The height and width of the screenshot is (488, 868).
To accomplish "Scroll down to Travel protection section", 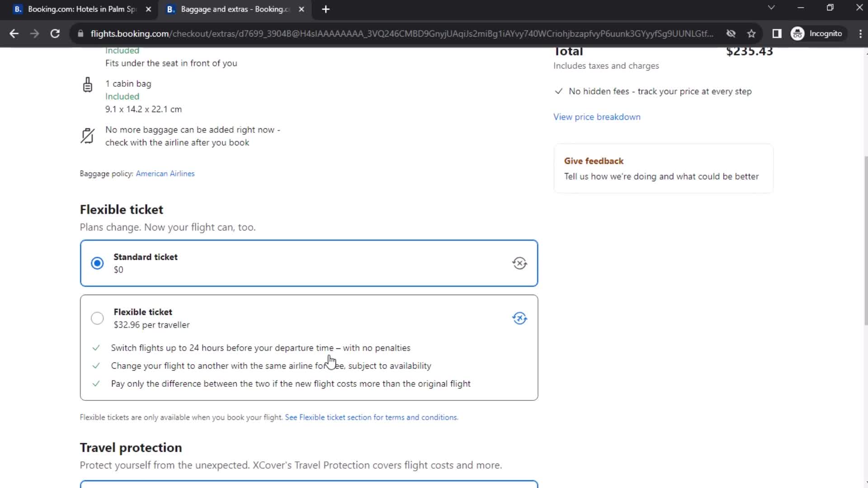I will click(x=130, y=447).
